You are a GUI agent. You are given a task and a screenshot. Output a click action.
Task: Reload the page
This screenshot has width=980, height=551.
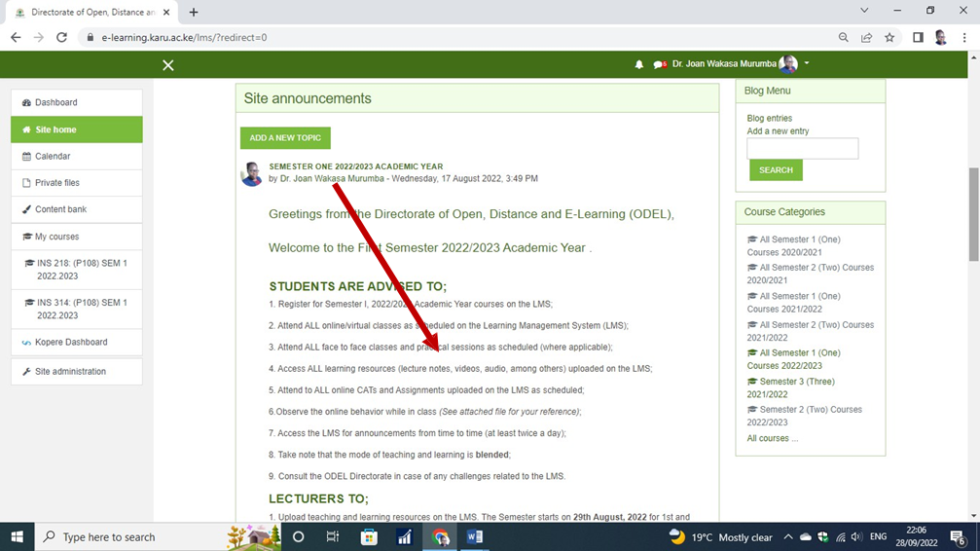pos(61,38)
